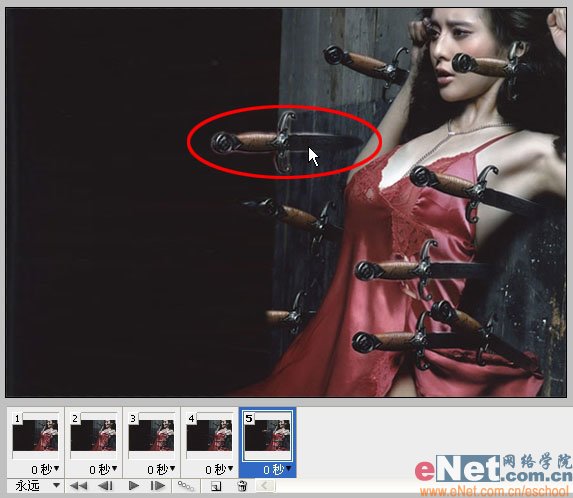Jump to first frame with rewind button
573x498 pixels.
click(78, 486)
